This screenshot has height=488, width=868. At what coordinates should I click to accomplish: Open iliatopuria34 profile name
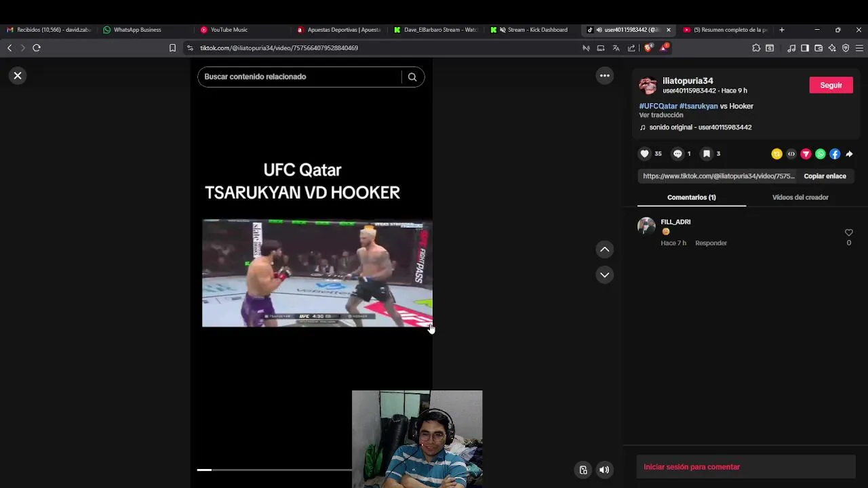coord(688,81)
